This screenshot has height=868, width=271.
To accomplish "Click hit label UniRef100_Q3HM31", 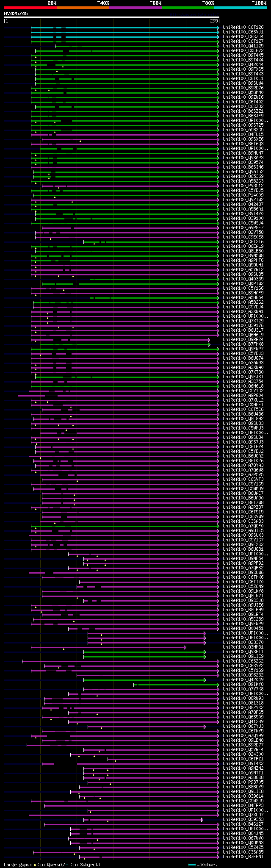I will [243, 647].
